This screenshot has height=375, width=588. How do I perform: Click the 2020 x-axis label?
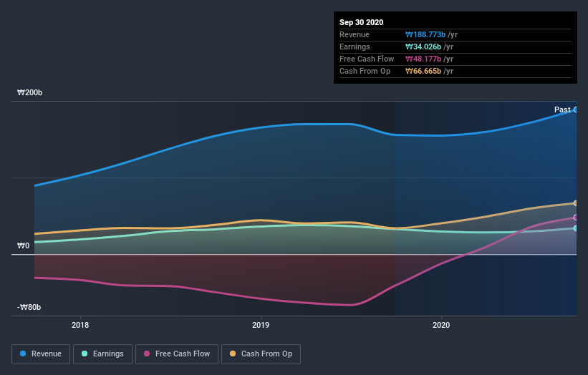[x=441, y=325]
